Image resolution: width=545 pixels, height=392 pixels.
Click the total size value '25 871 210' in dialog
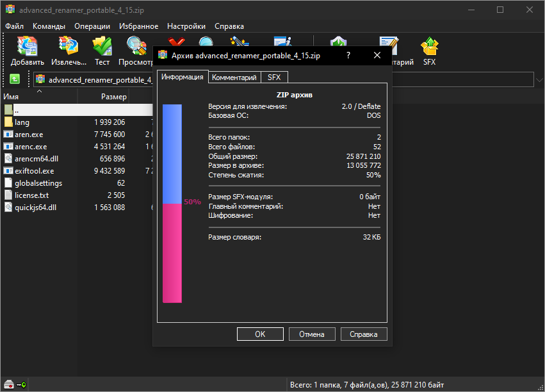[x=363, y=156]
